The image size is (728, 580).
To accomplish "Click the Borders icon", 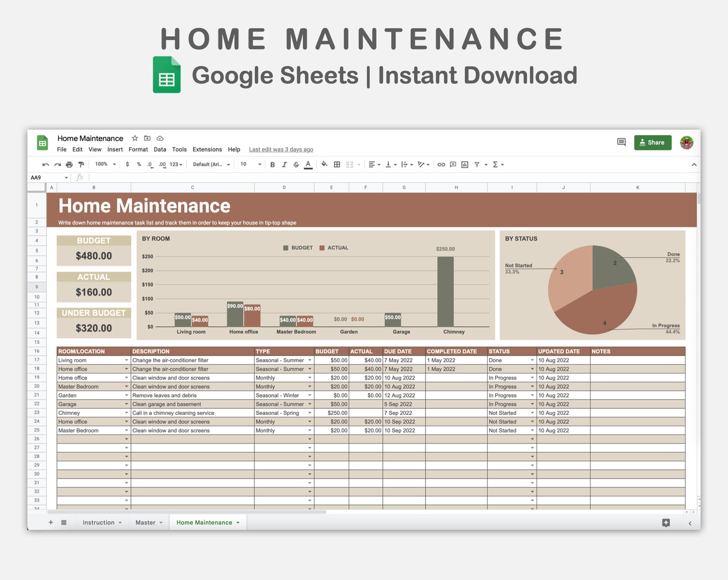I will (337, 164).
